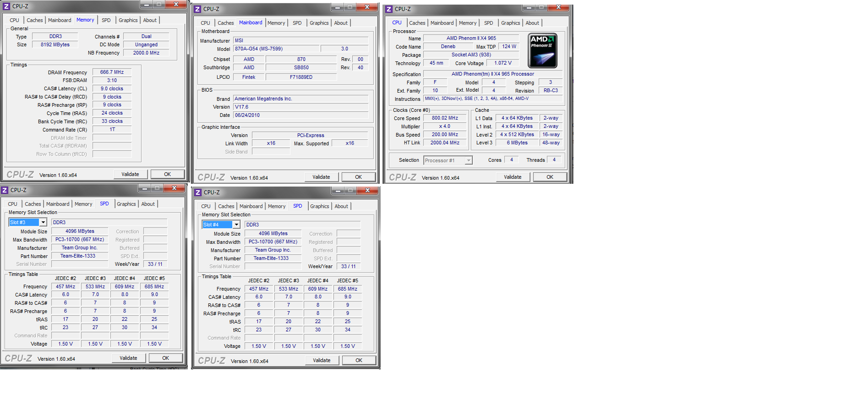Open the Slot #4 memory slot dropdown

(236, 225)
